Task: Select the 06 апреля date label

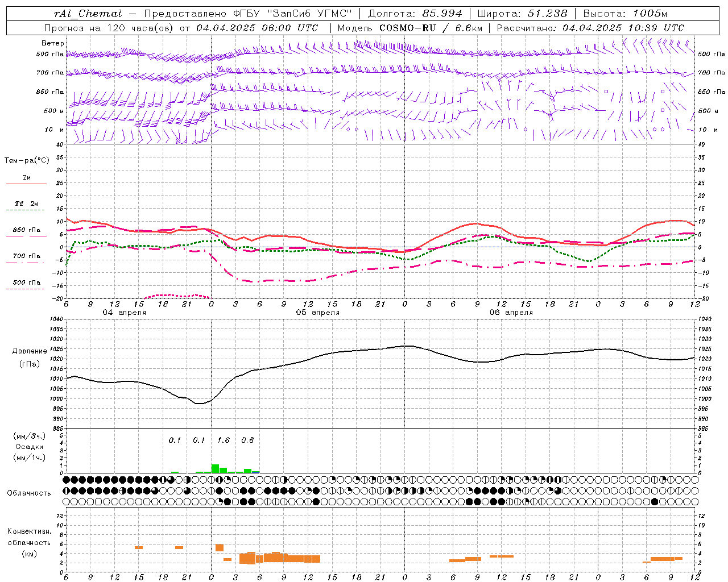Action: click(511, 313)
